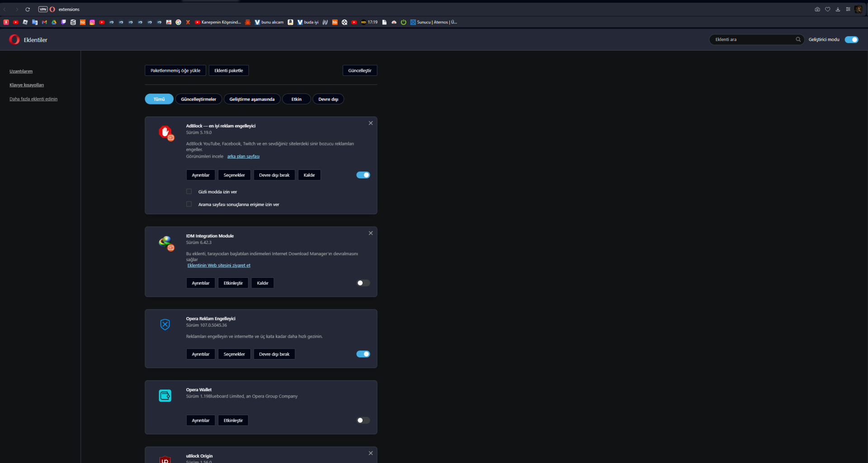868x463 pixels.
Task: Go back with the browser back arrow
Action: point(5,9)
